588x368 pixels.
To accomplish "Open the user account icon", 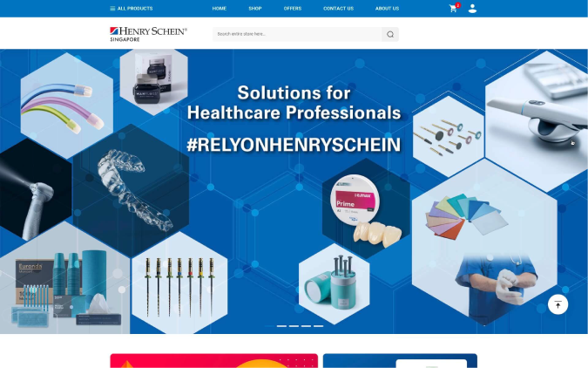I will tap(472, 9).
